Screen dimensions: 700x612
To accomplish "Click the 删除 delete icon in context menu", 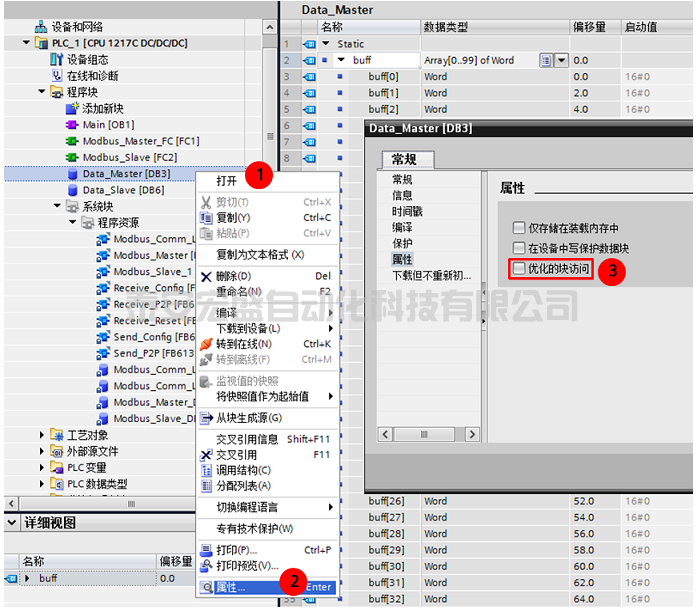I will point(206,276).
